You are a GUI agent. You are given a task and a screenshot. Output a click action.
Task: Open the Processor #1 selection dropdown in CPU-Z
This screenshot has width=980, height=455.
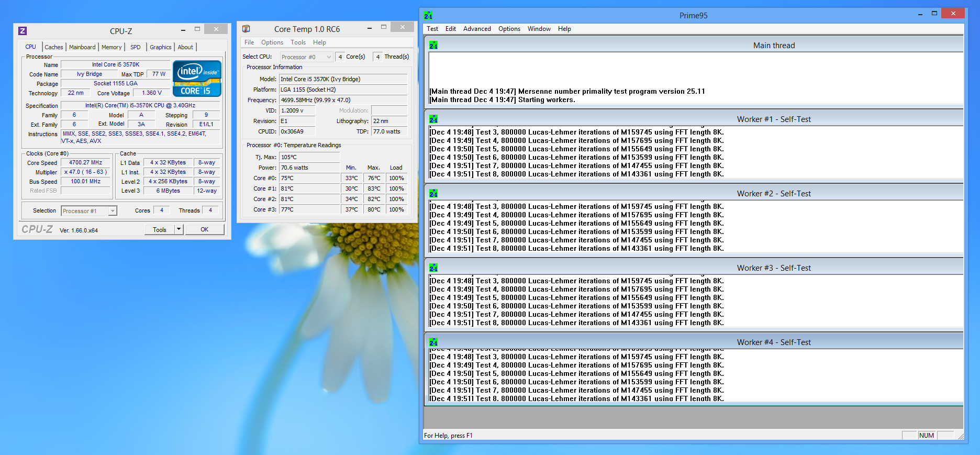pyautogui.click(x=89, y=211)
